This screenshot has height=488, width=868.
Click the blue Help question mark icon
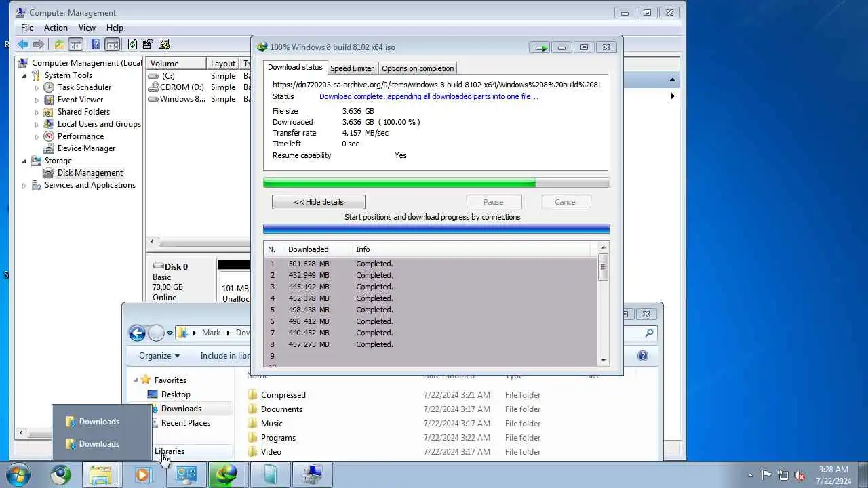(96, 44)
